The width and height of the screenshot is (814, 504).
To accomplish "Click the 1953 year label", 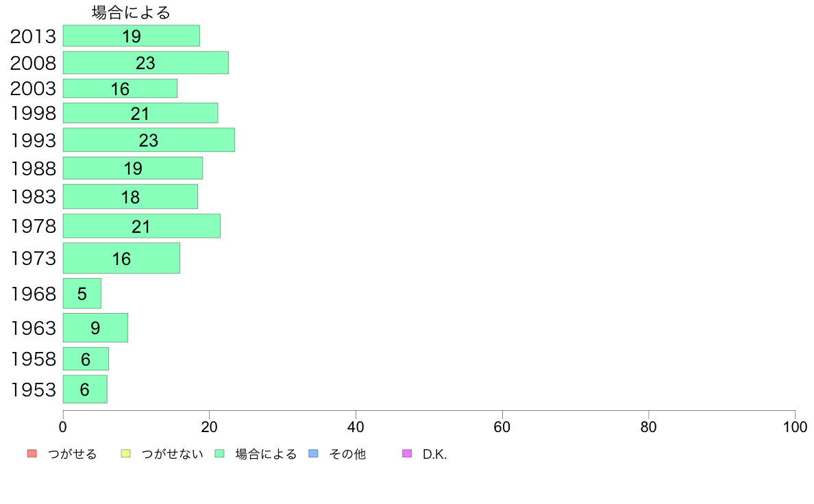I will 33,390.
